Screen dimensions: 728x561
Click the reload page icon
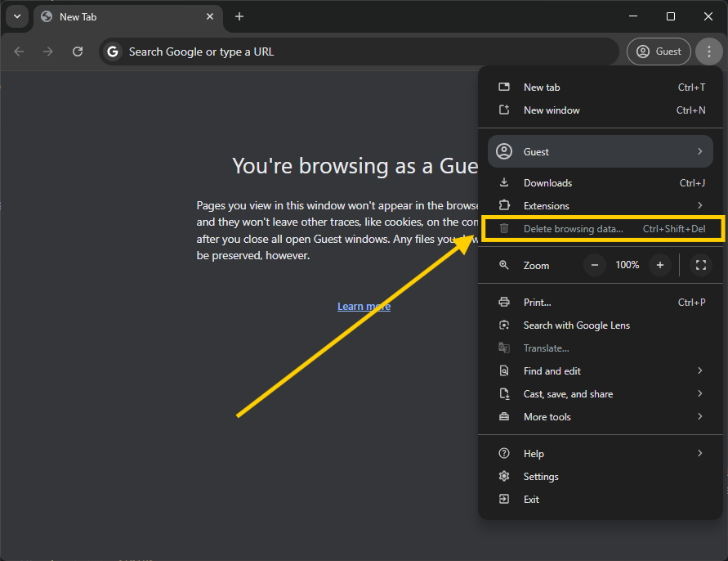coord(78,52)
